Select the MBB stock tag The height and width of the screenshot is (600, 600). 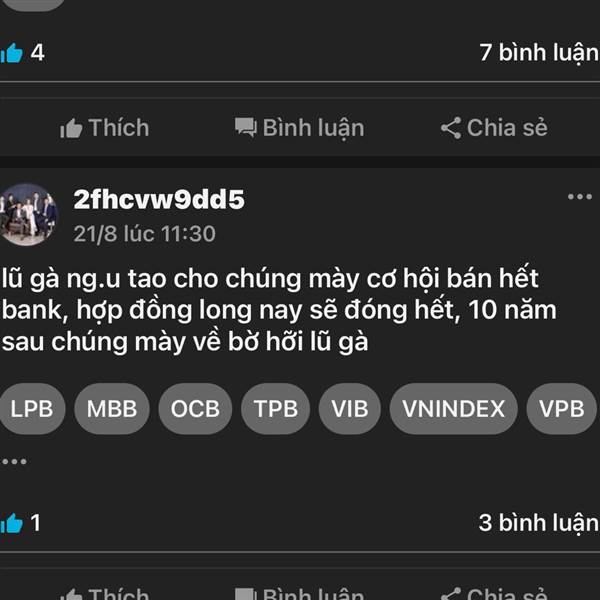112,409
